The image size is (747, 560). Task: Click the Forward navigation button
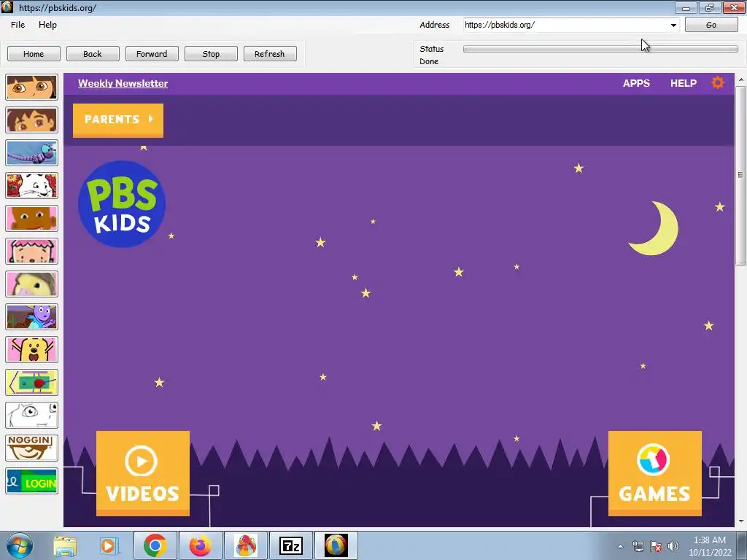click(x=152, y=54)
